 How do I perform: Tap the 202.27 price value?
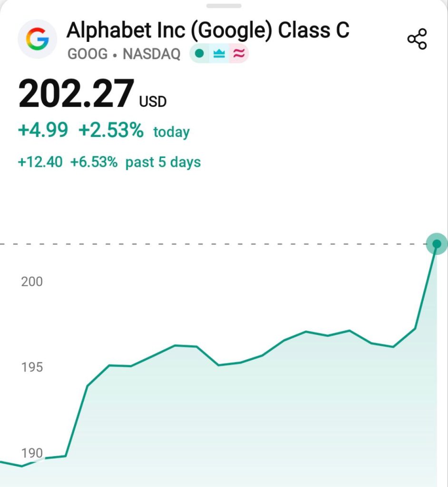click(x=76, y=93)
